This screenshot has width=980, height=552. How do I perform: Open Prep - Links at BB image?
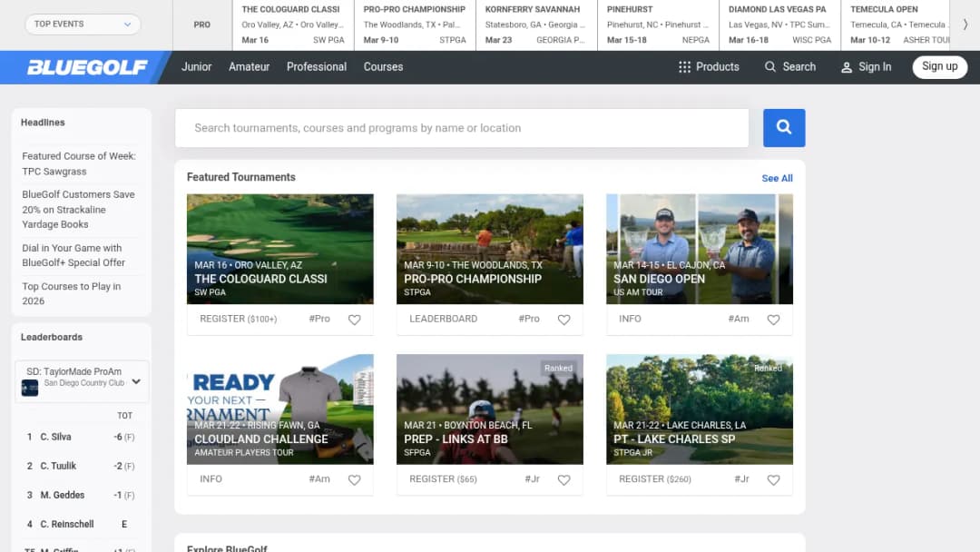pyautogui.click(x=489, y=409)
